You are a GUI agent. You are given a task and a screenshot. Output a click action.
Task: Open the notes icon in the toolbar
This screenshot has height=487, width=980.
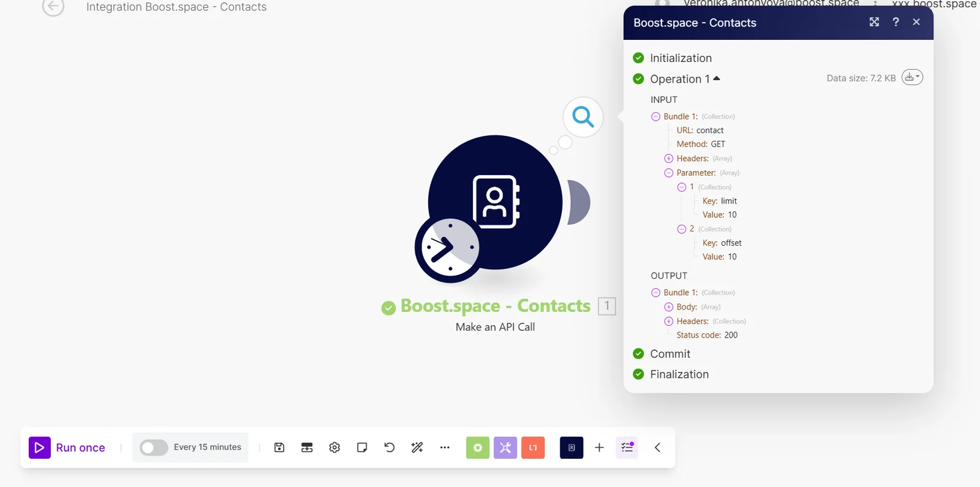coord(362,448)
